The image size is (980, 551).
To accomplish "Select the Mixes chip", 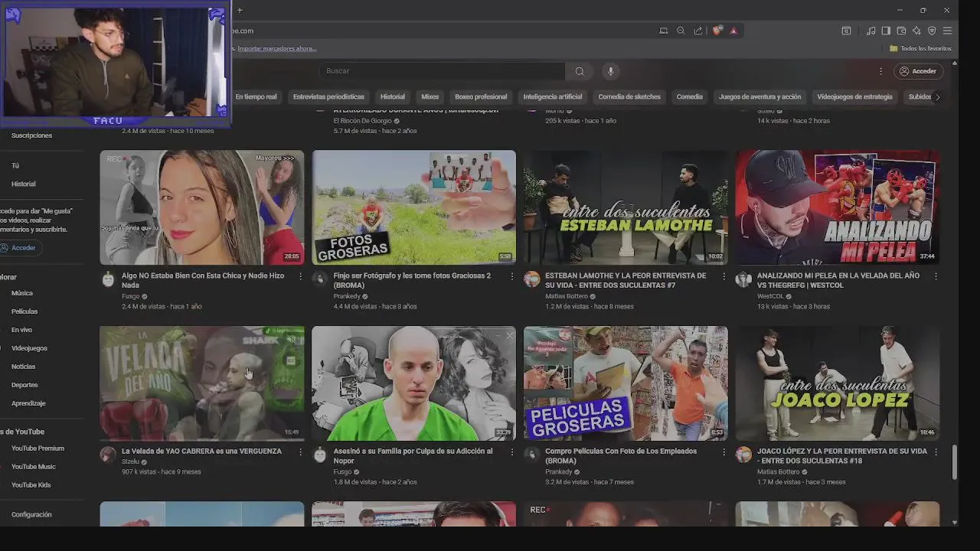I will click(430, 97).
